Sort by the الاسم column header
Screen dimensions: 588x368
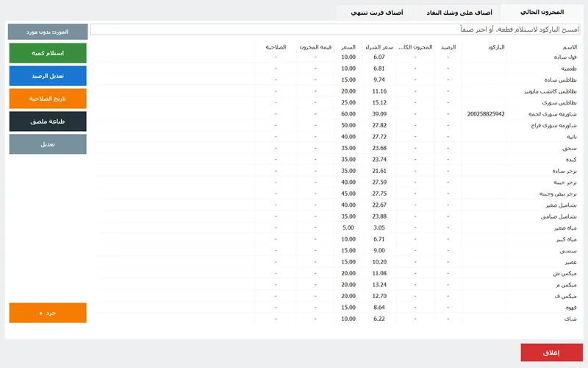pos(570,47)
